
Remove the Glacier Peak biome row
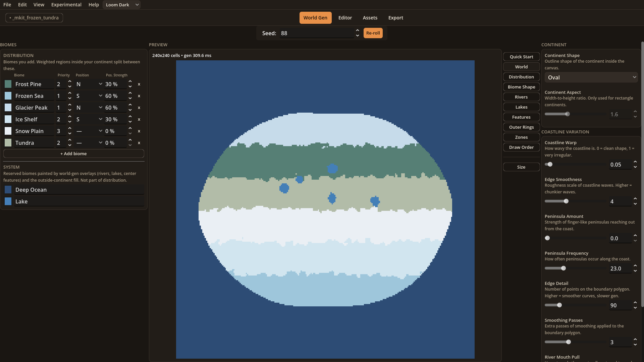coord(139,108)
